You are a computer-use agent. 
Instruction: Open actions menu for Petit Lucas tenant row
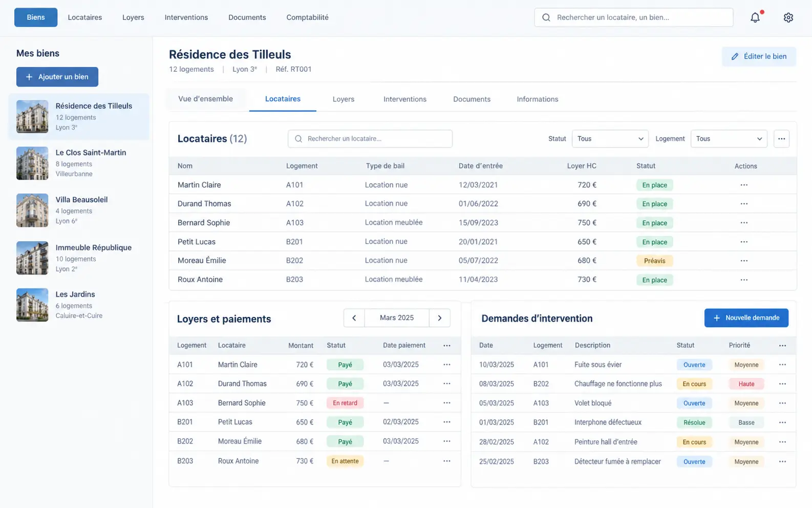point(744,242)
